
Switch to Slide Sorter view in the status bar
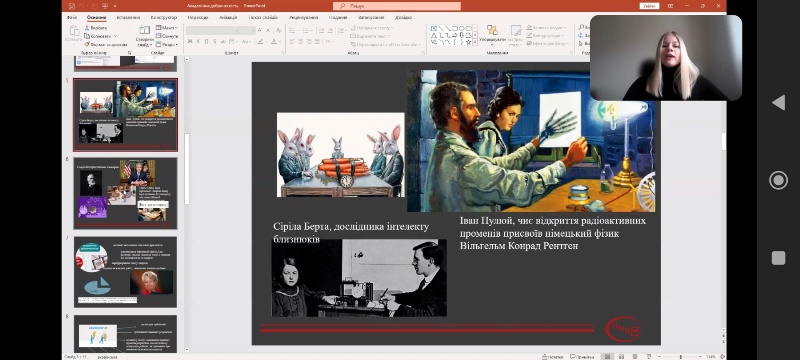621,356
